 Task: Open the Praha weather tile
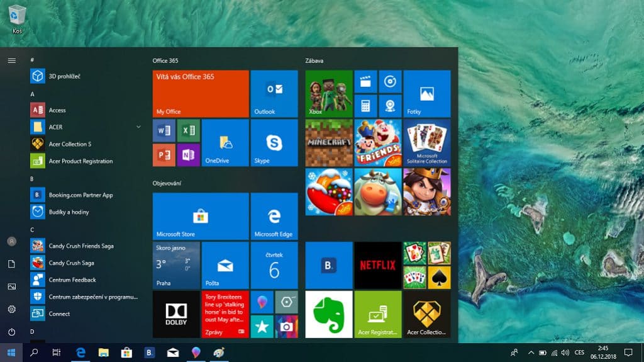[176, 265]
